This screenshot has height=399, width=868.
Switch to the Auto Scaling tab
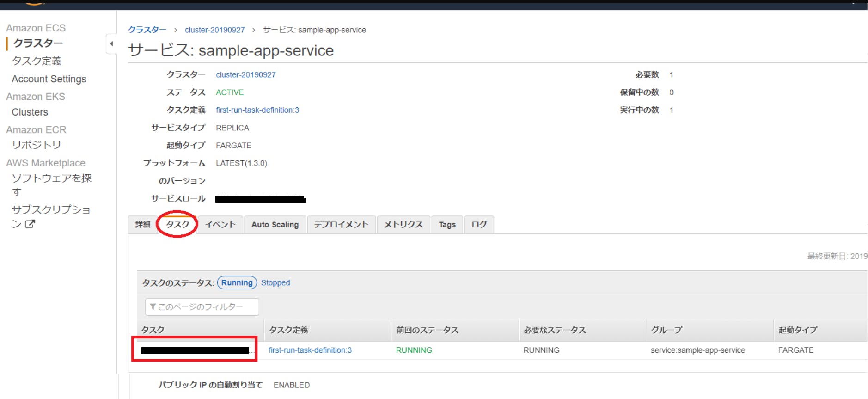pyautogui.click(x=275, y=225)
